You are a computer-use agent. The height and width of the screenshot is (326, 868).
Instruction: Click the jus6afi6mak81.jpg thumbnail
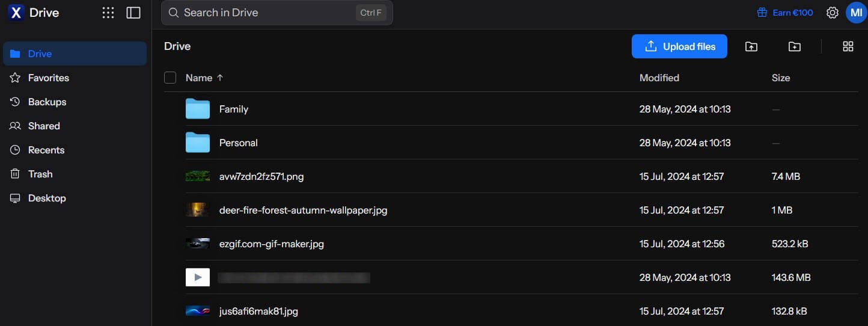tap(198, 311)
